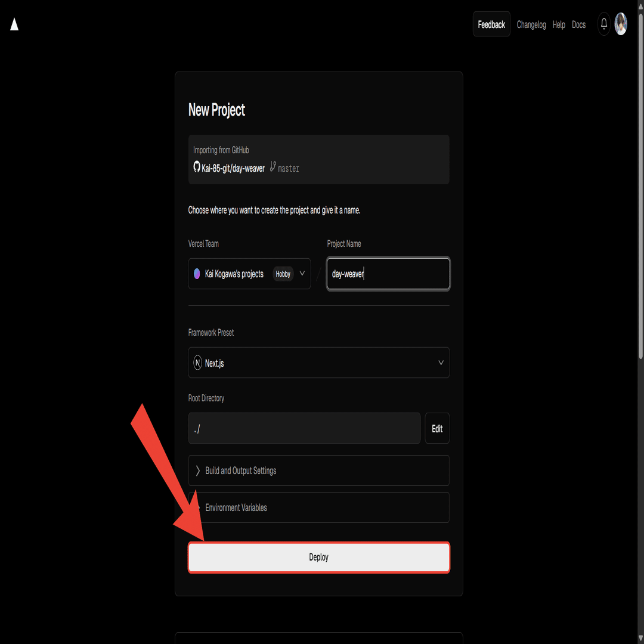This screenshot has width=644, height=644.
Task: Open the user avatar menu
Action: 621,24
